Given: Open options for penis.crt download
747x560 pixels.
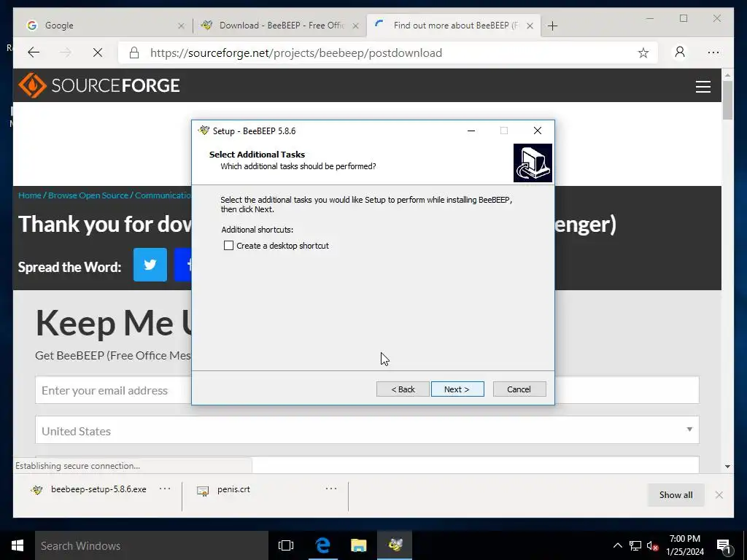Looking at the screenshot, I should 331,489.
